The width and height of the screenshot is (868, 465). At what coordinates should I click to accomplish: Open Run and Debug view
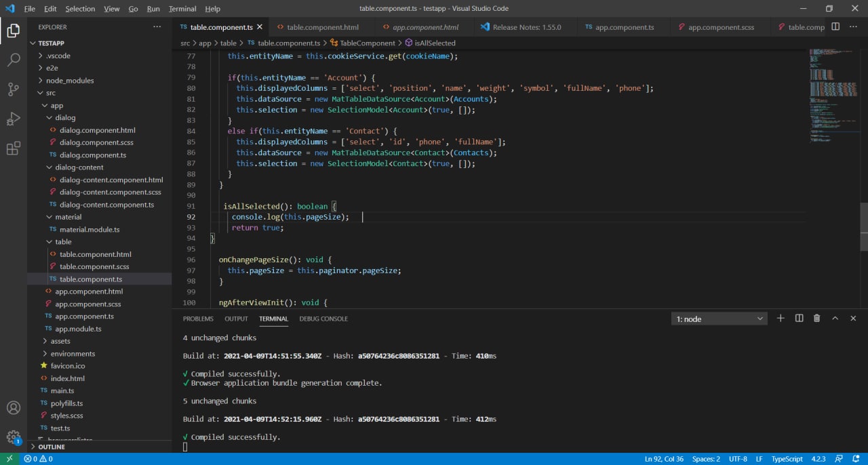click(14, 119)
